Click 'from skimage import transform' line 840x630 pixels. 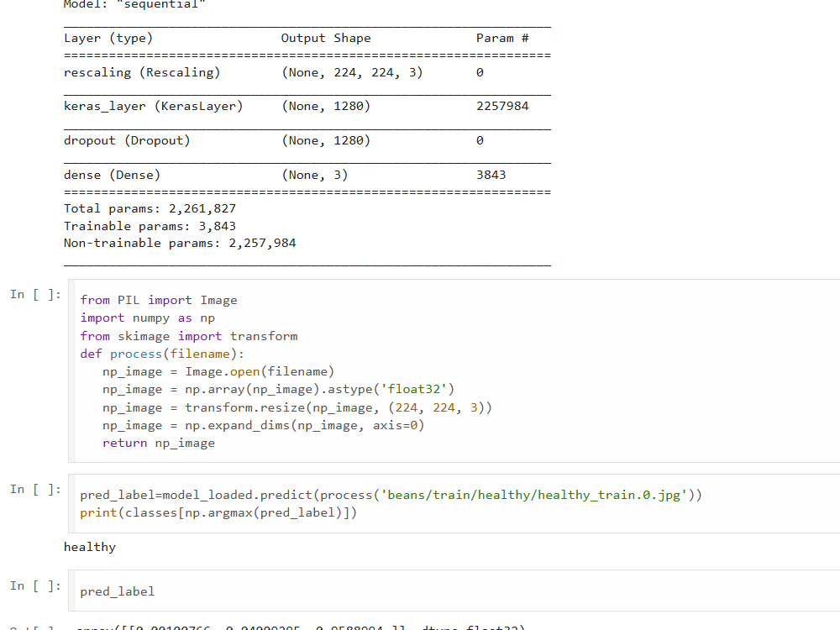tap(188, 336)
